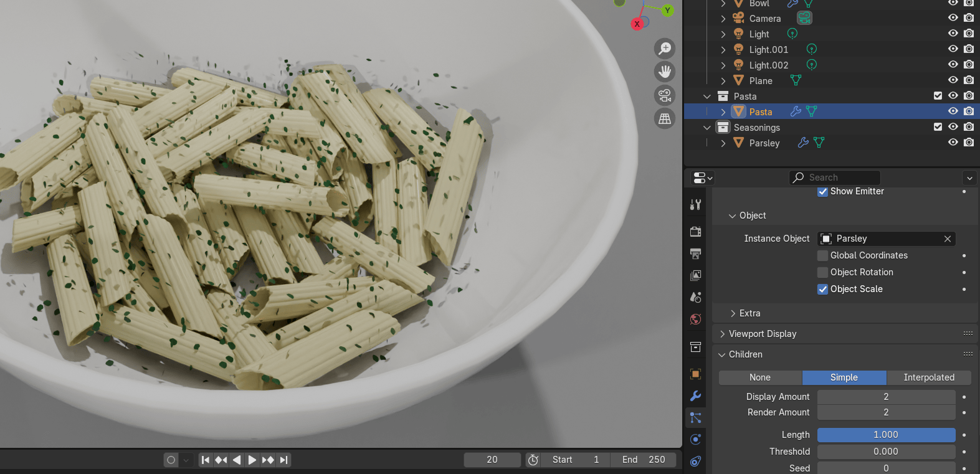
Task: Select None children type
Action: pos(760,377)
